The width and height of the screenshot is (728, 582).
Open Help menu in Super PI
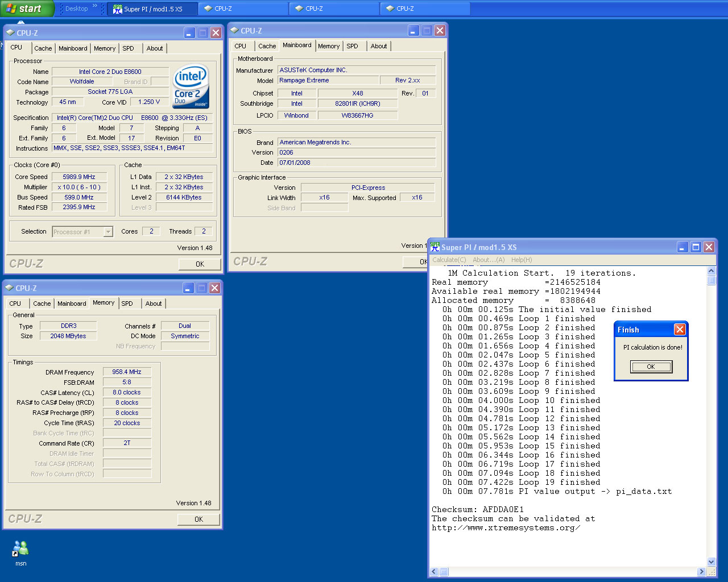(x=522, y=260)
